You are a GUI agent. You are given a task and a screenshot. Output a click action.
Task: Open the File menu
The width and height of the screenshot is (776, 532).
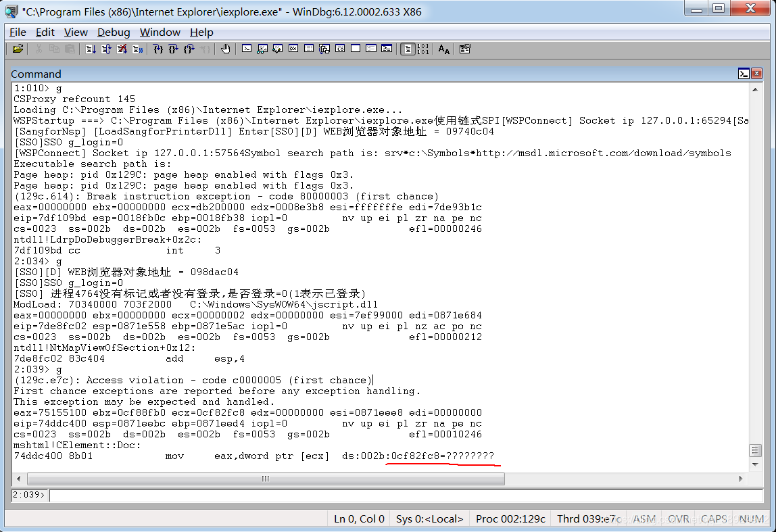[x=18, y=32]
